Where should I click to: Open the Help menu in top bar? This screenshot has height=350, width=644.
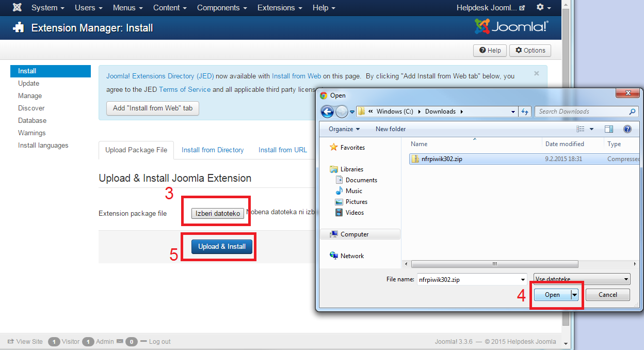(x=324, y=8)
